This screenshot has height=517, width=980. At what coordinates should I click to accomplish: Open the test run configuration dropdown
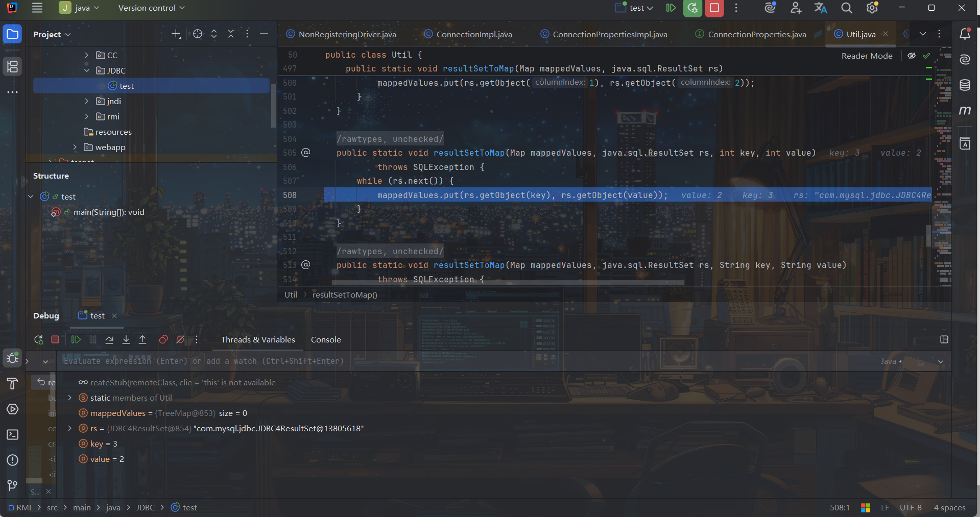(635, 8)
